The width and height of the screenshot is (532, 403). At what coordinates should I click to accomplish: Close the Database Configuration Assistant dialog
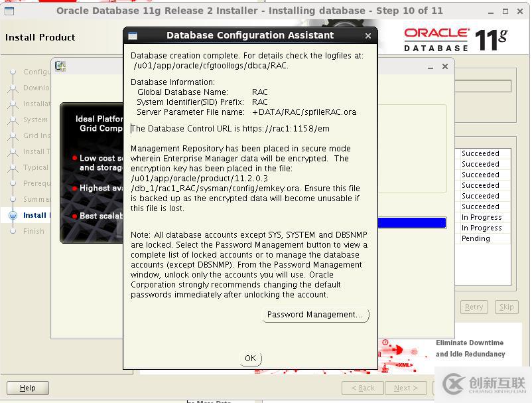click(x=368, y=36)
